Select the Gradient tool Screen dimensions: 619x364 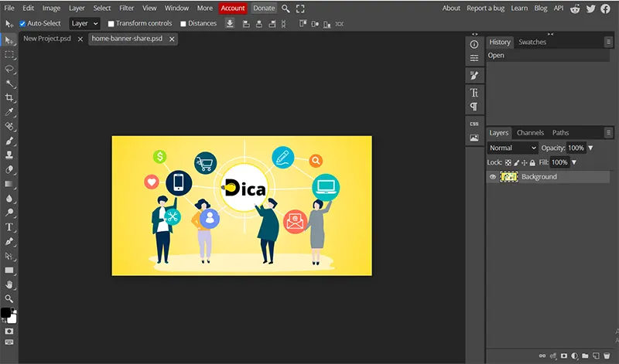pyautogui.click(x=9, y=184)
